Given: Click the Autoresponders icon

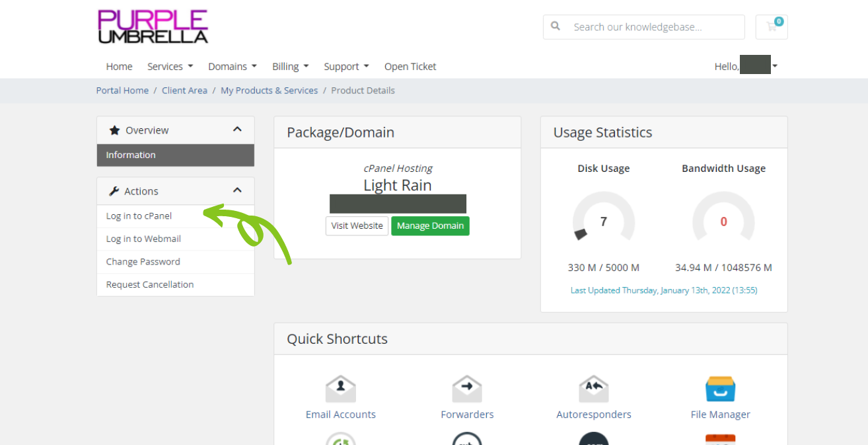Looking at the screenshot, I should tap(593, 389).
